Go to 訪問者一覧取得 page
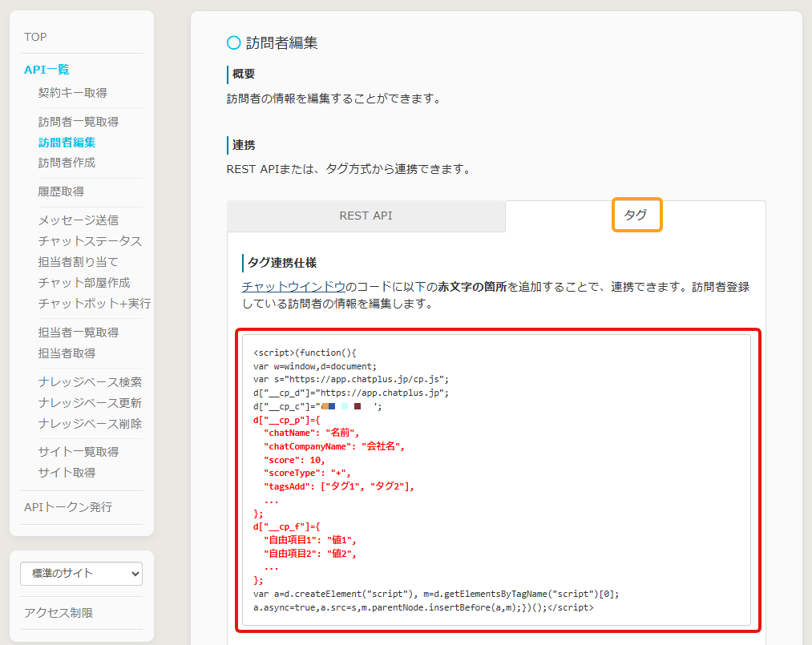This screenshot has width=812, height=645. [x=79, y=122]
